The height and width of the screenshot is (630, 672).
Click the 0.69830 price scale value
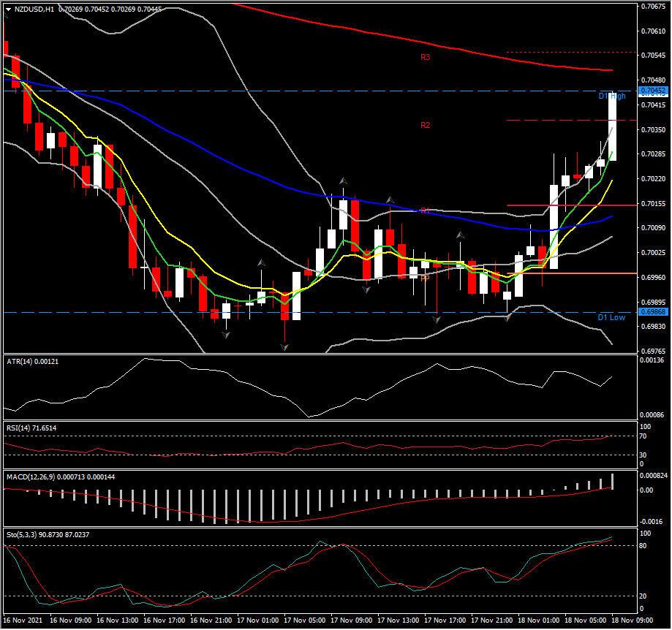[653, 327]
